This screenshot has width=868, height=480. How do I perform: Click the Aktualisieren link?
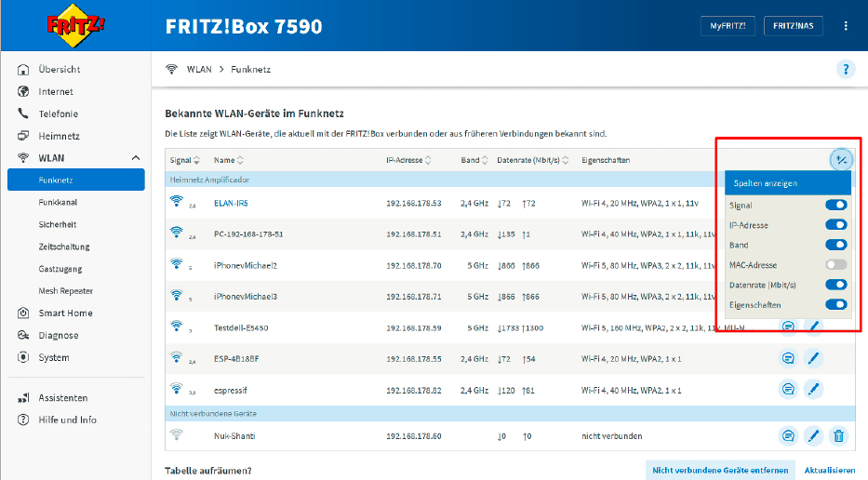point(829,470)
